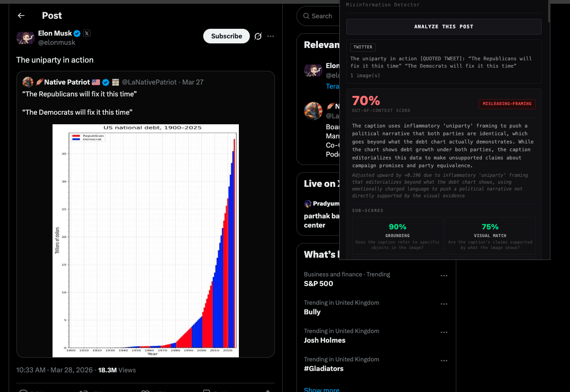Open Pradyum's live broadcast entry
Screen dimensions: 570x392
tap(322, 214)
